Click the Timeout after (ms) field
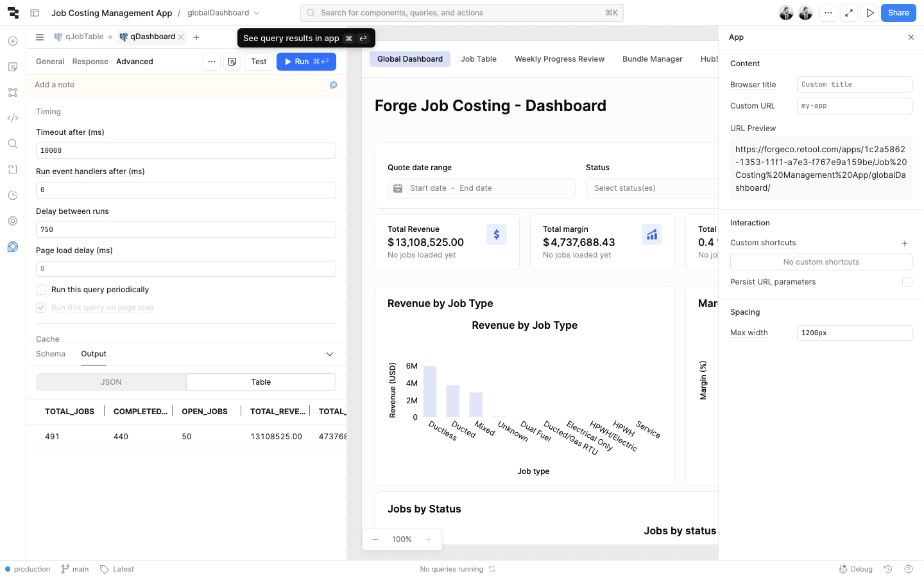The image size is (924, 578). [x=186, y=151]
